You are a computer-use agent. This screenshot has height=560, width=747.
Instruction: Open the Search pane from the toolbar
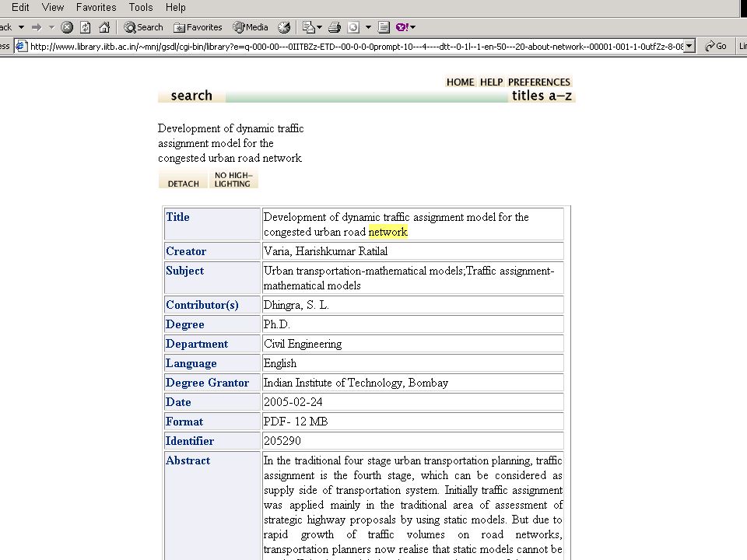click(x=143, y=27)
